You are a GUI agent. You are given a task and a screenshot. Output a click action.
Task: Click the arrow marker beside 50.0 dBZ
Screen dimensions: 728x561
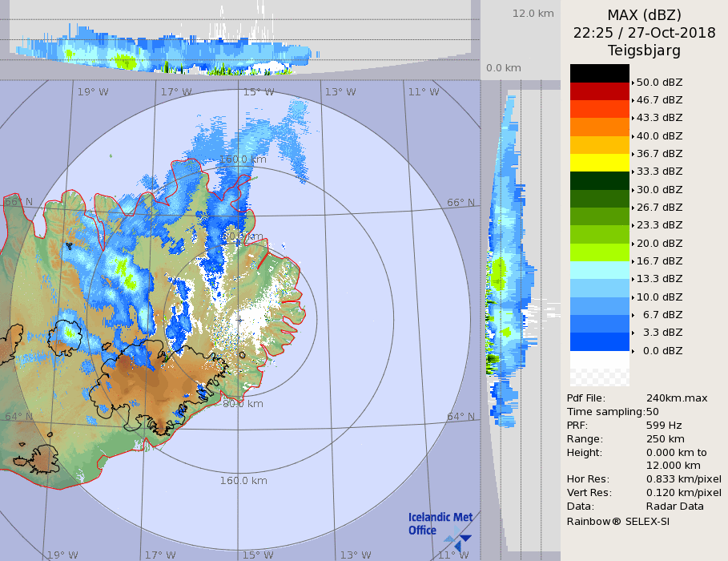633,83
